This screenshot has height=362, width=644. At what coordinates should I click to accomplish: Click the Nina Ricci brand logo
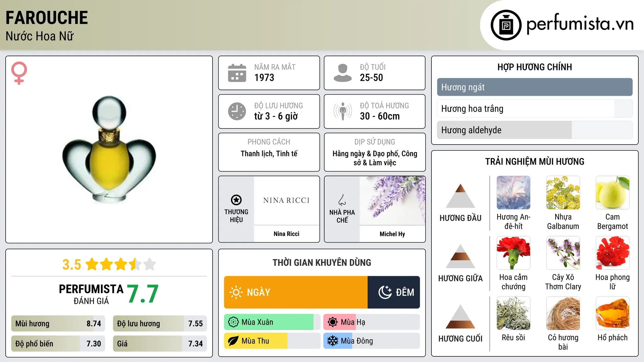tap(286, 200)
